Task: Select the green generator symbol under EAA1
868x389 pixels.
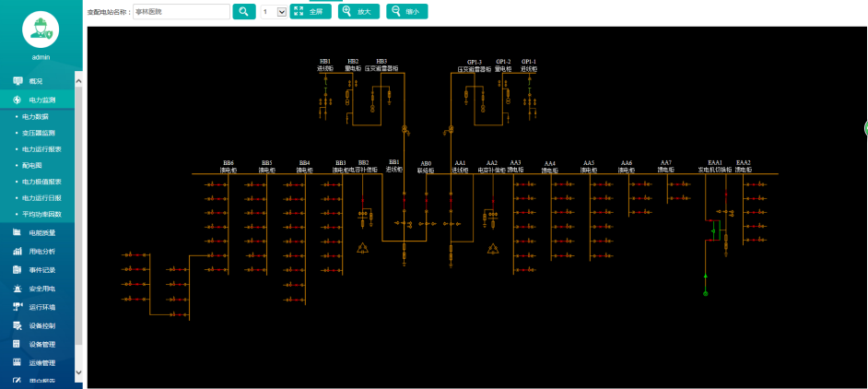Action: tap(706, 293)
